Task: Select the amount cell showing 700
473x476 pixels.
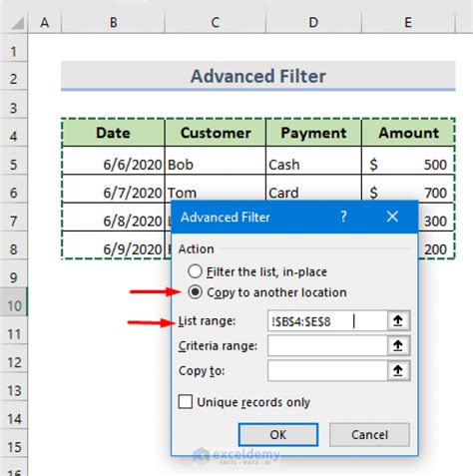Action: [408, 189]
